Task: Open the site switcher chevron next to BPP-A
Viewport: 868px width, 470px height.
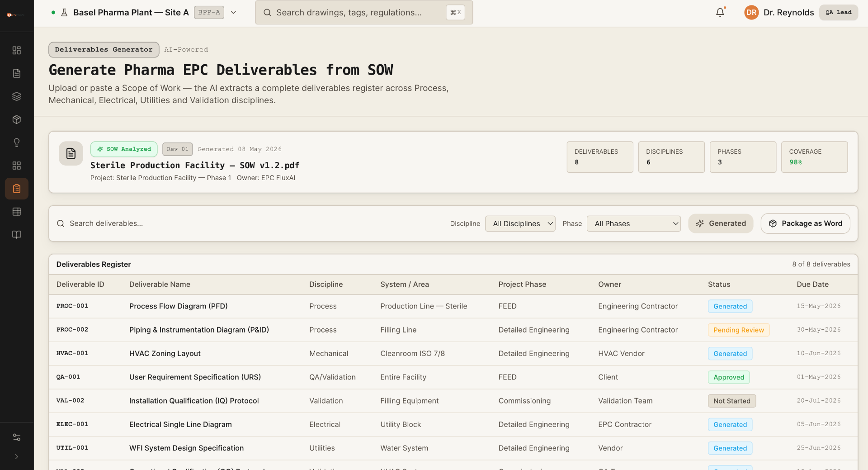Action: (233, 13)
